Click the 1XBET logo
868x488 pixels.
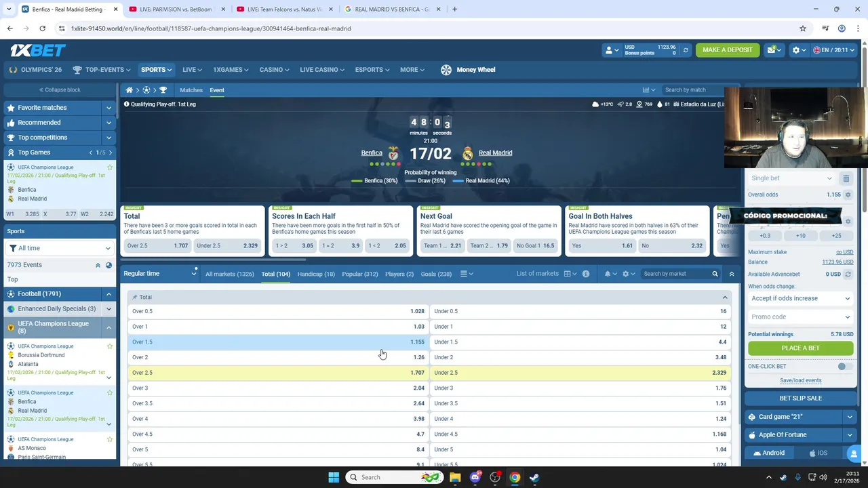pos(37,50)
